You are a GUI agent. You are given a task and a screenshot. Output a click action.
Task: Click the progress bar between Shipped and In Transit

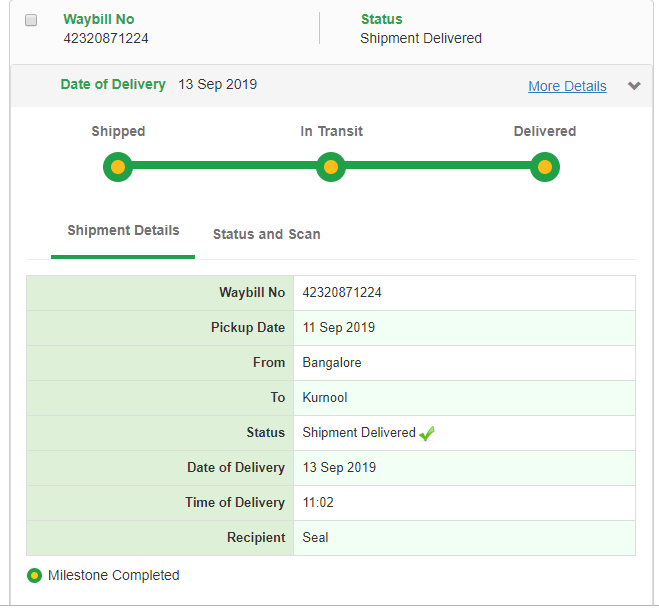(224, 167)
